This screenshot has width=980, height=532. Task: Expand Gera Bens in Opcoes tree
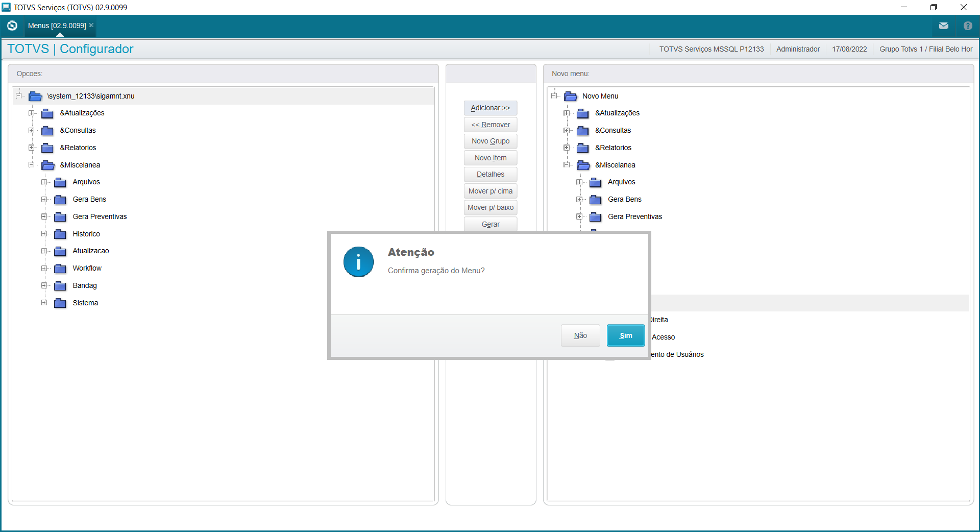[44, 199]
